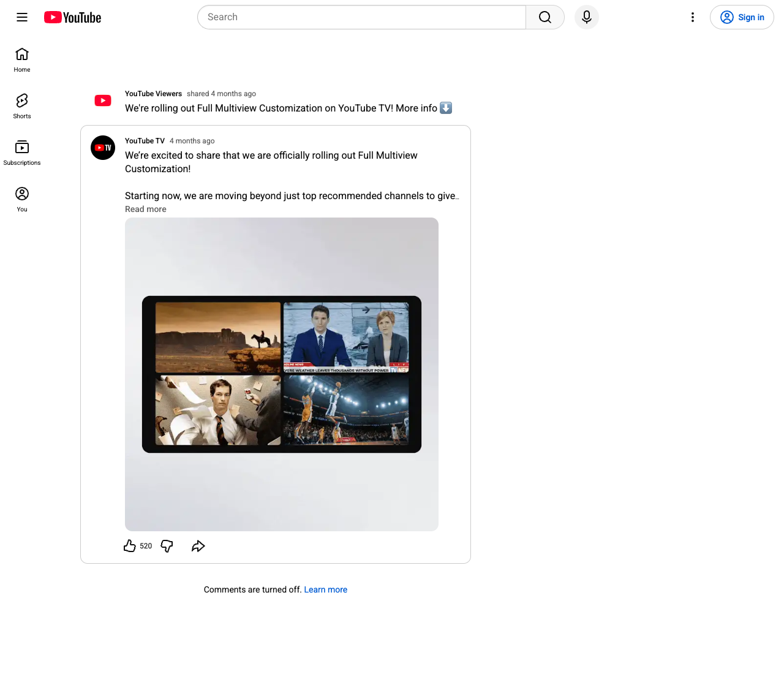Screen dimensions: 784x682
Task: Dislike the post with thumbs down
Action: [x=167, y=546]
